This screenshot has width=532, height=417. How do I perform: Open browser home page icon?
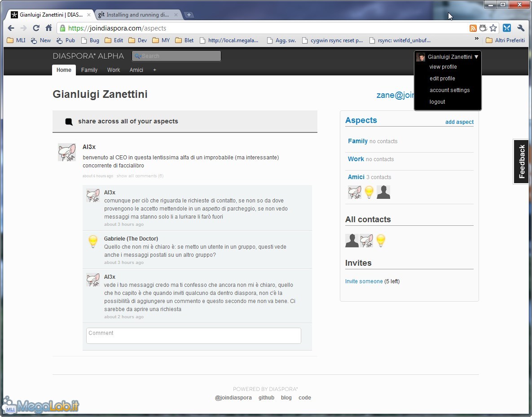click(x=49, y=28)
